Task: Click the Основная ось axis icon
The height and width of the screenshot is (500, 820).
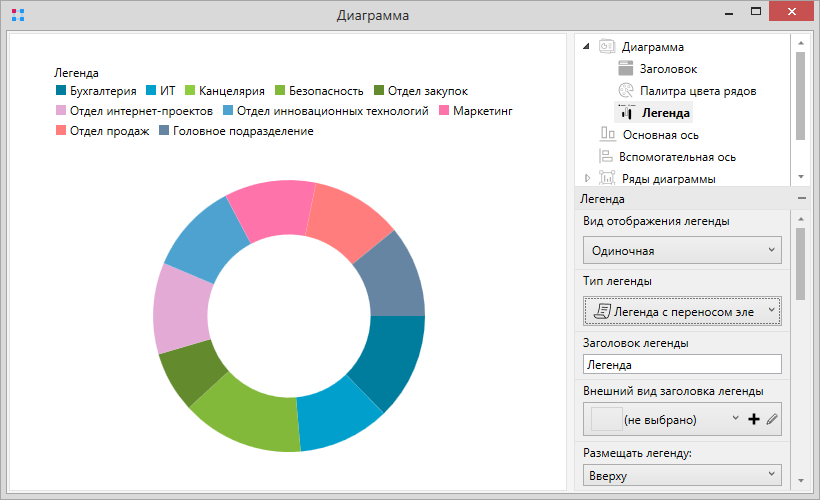Action: pos(607,134)
